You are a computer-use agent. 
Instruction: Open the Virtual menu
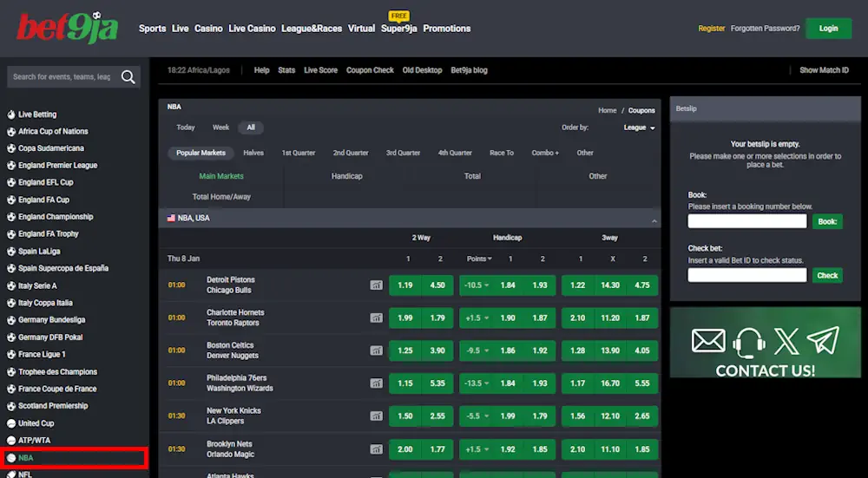(x=361, y=29)
